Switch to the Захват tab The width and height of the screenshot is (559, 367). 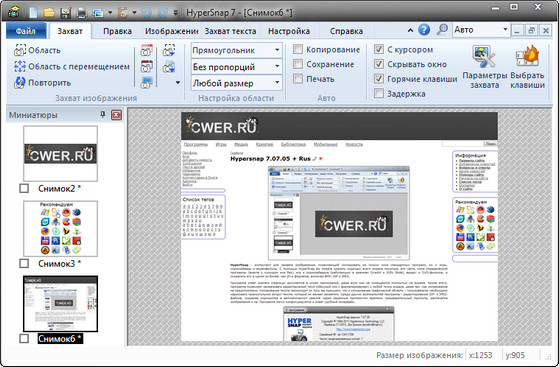coord(70,31)
